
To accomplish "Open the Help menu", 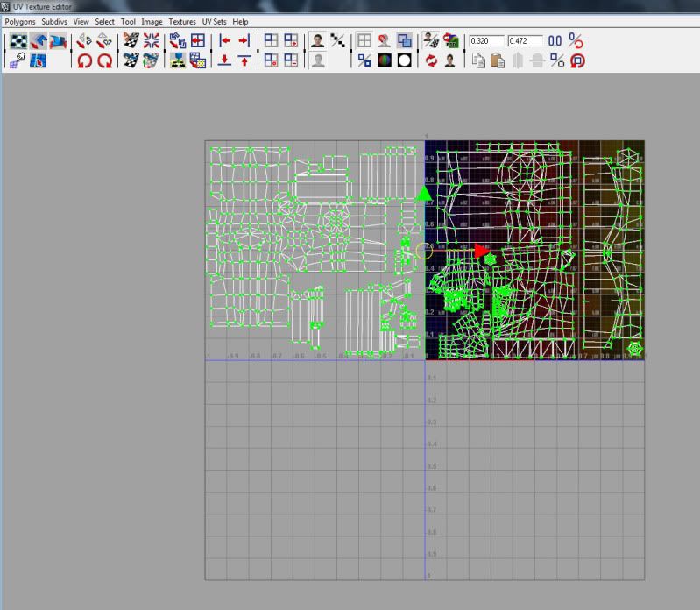I will [x=240, y=21].
